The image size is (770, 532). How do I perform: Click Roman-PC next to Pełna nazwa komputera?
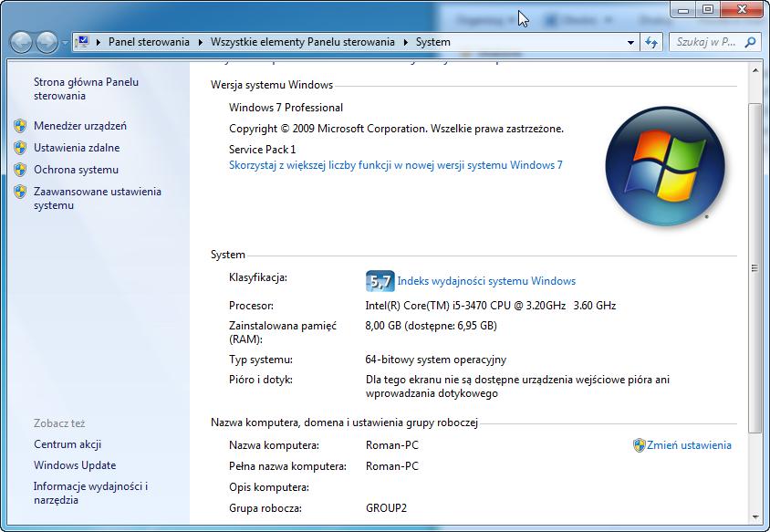(x=392, y=466)
